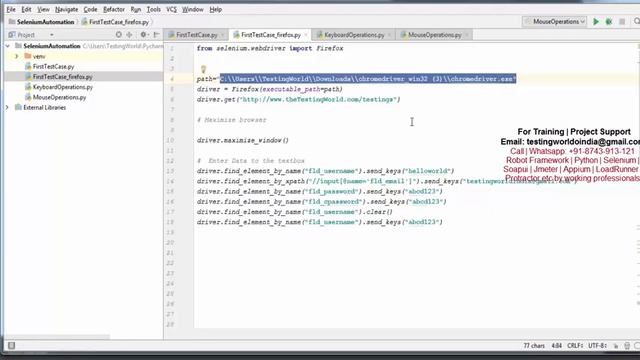Click FirstTestCase_firefox.py in the navigation breadcrumb
The width and height of the screenshot is (640, 360).
pyautogui.click(x=119, y=22)
